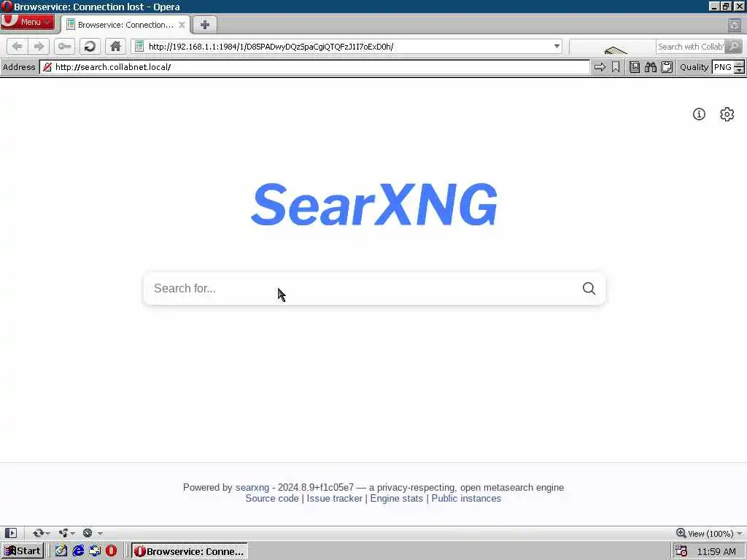Image resolution: width=747 pixels, height=560 pixels.
Task: Adjust the Quality stepper arrows
Action: point(740,67)
